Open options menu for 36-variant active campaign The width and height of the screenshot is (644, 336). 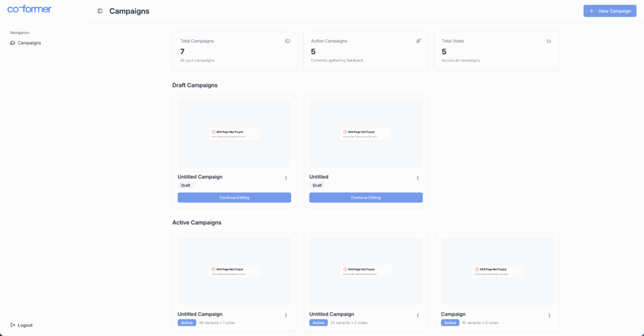click(286, 315)
